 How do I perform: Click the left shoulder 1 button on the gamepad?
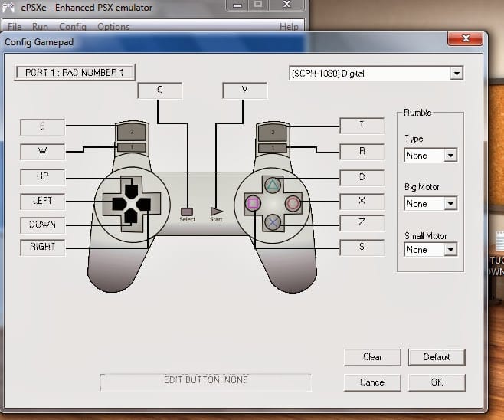pos(132,147)
